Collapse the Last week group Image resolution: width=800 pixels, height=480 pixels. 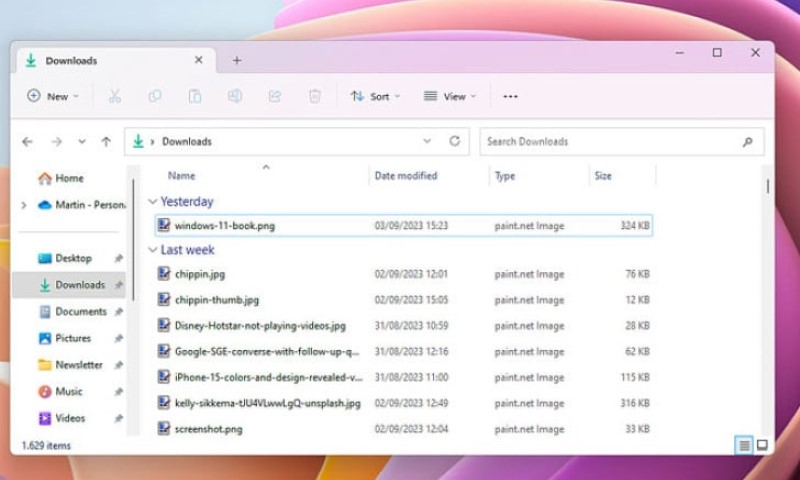tap(152, 250)
